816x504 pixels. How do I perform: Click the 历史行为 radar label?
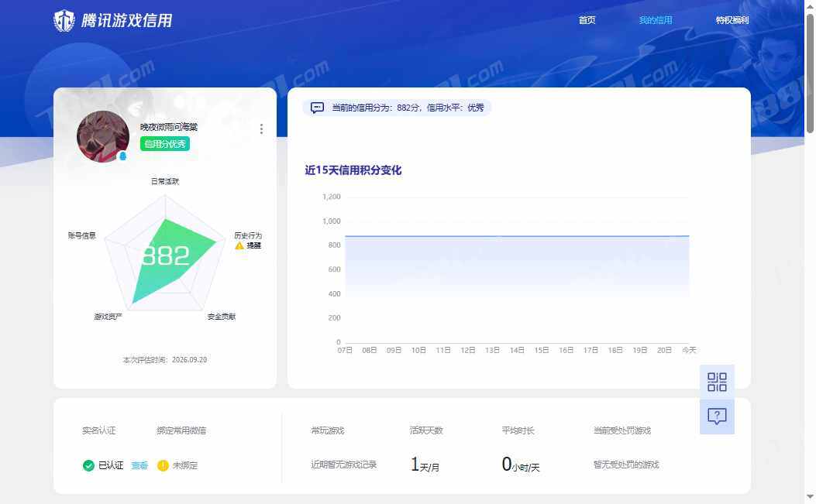pos(248,235)
